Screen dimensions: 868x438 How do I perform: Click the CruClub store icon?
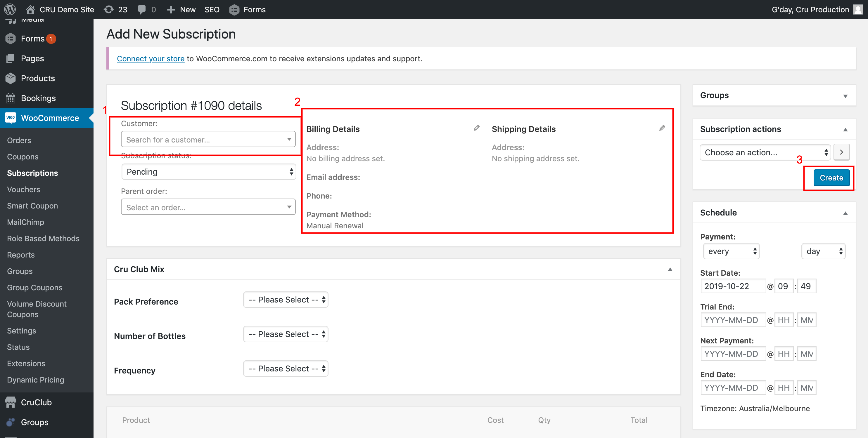11,402
